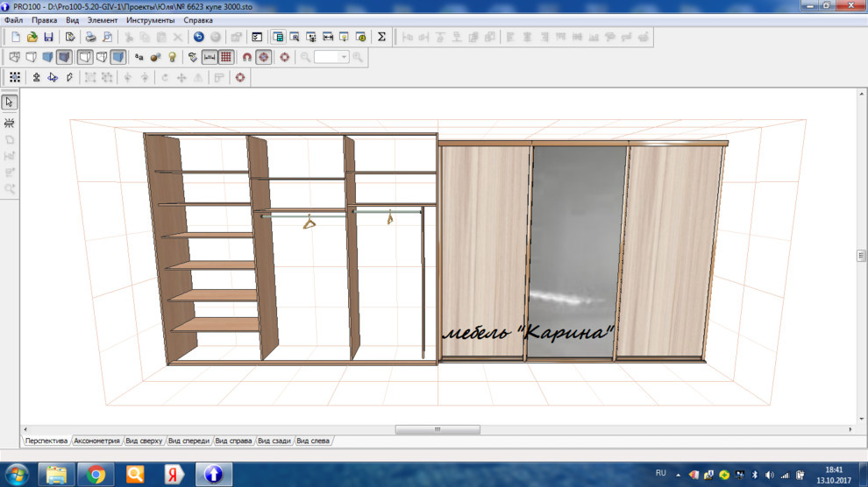Image resolution: width=868 pixels, height=487 pixels.
Task: Toggle the red grid display button
Action: click(x=226, y=57)
